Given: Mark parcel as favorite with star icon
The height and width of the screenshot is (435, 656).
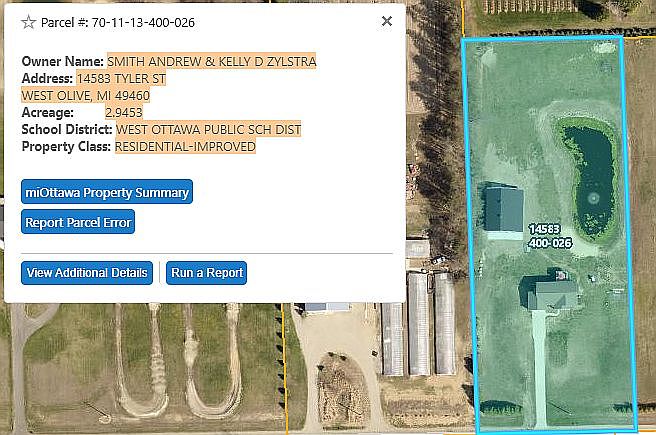Looking at the screenshot, I should (x=28, y=22).
